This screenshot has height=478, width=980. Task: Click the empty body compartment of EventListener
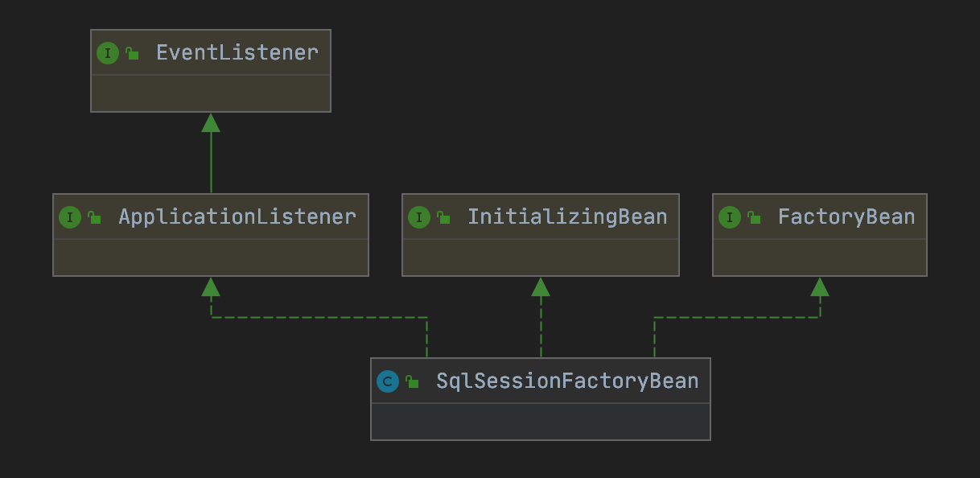click(x=211, y=93)
